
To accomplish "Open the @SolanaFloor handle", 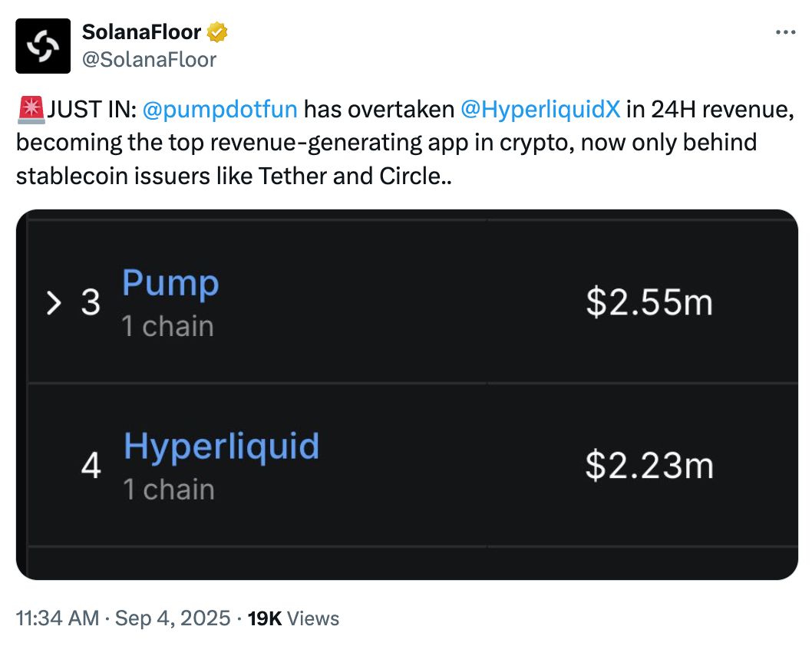I will [x=149, y=60].
